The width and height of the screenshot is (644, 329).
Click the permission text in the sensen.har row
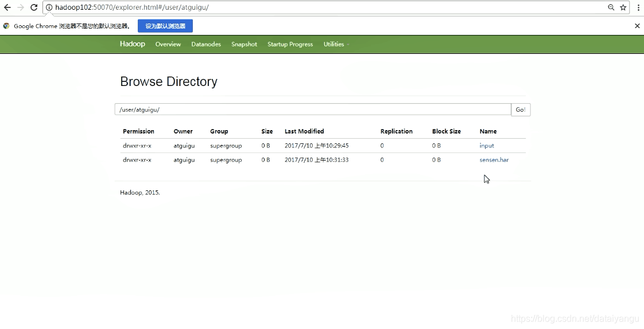(137, 160)
